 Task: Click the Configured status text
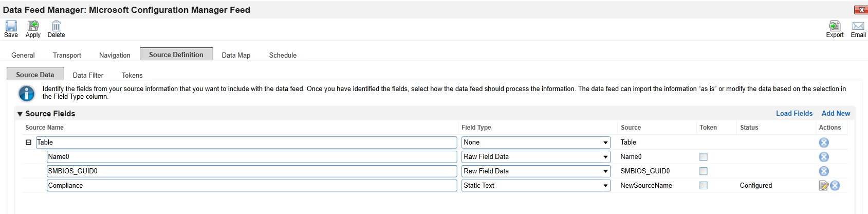coord(756,186)
